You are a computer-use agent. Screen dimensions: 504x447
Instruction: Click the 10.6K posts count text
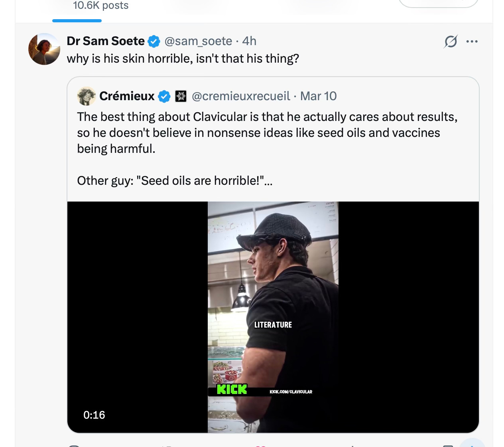(100, 6)
